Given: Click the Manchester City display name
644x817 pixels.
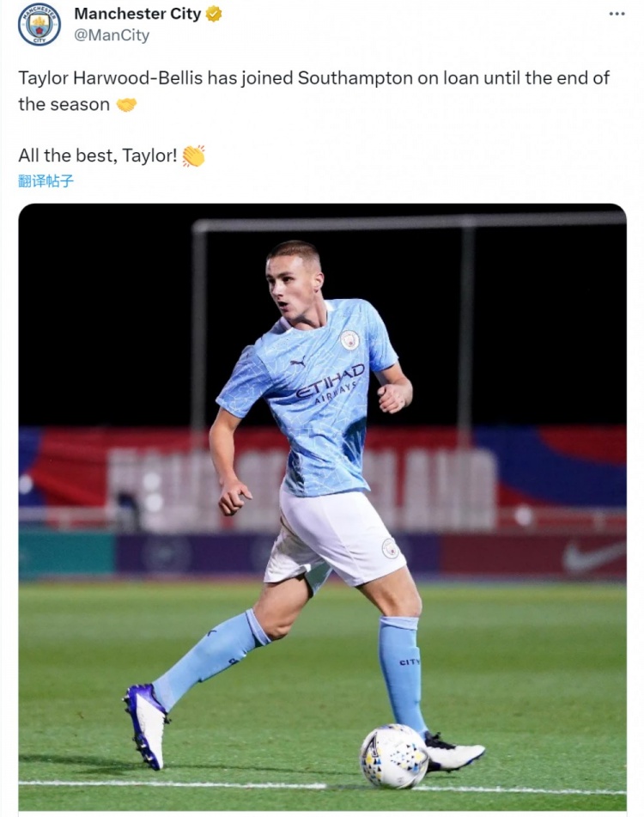Looking at the screenshot, I should [x=137, y=14].
